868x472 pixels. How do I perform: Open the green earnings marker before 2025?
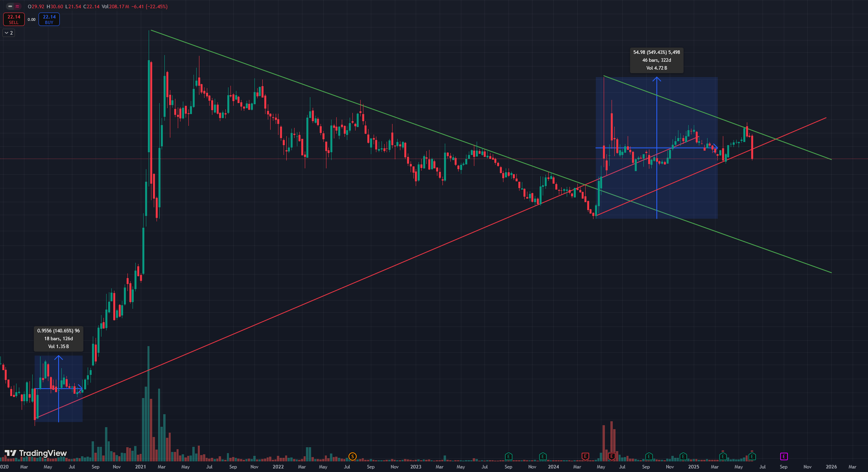click(683, 456)
